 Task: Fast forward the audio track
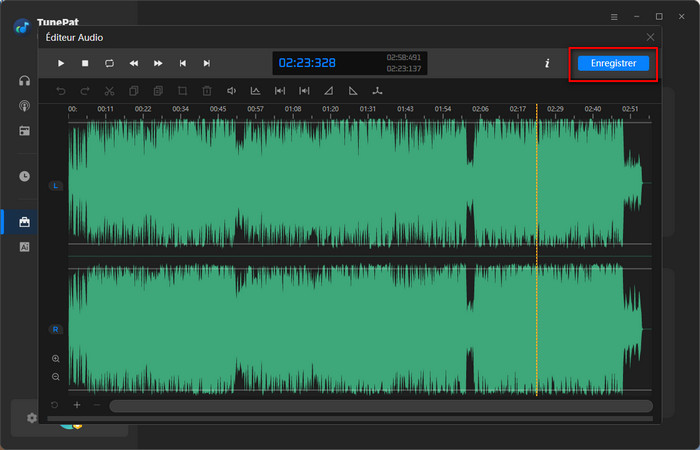(x=158, y=63)
